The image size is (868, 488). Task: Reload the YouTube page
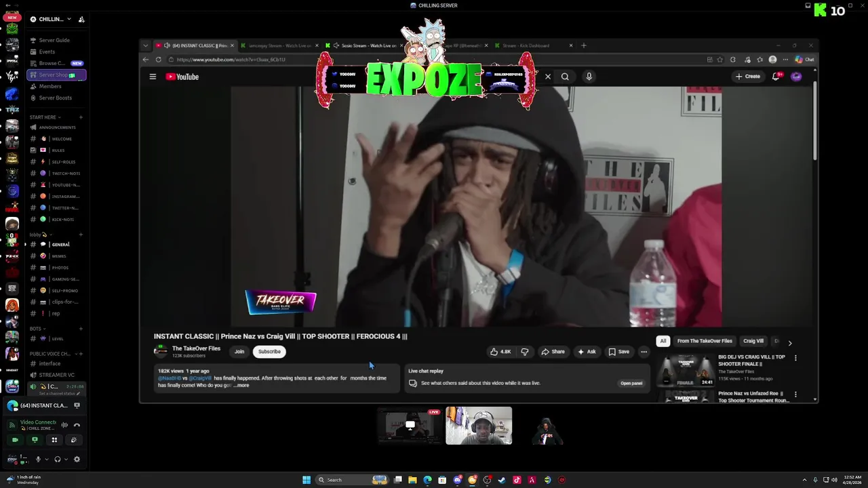pyautogui.click(x=158, y=60)
